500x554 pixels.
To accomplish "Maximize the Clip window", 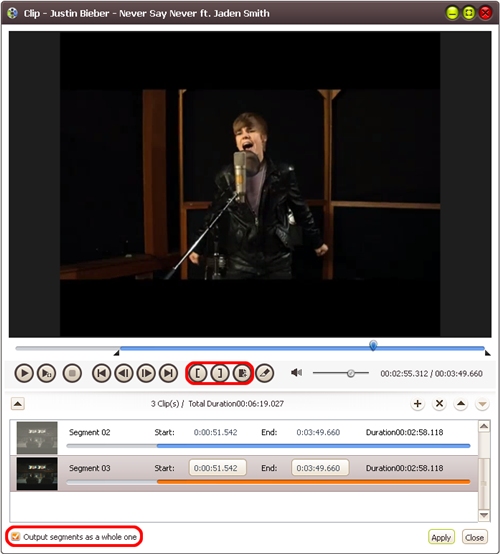I will click(x=469, y=13).
